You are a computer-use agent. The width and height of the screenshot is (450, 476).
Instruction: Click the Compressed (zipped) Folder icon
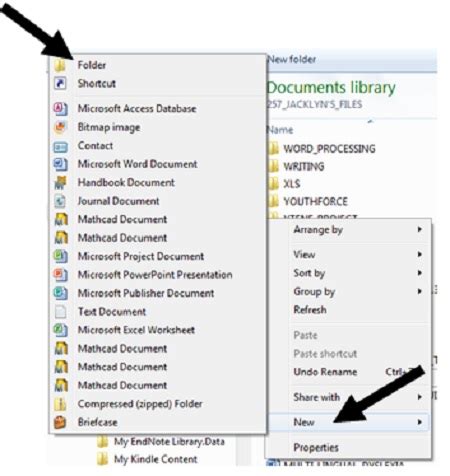(x=60, y=404)
